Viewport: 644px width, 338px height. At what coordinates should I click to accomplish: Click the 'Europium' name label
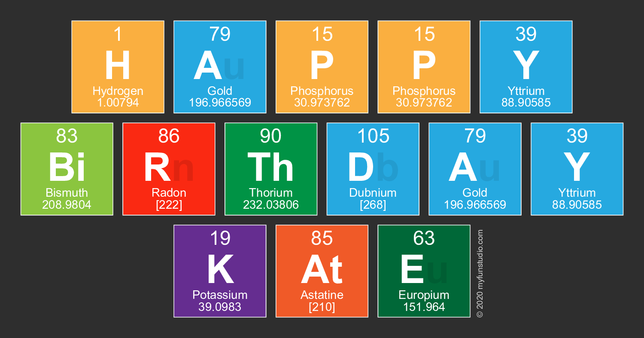click(424, 295)
